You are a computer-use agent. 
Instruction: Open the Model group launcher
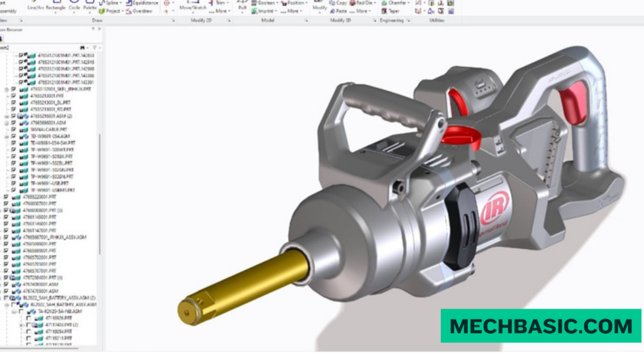tap(306, 20)
